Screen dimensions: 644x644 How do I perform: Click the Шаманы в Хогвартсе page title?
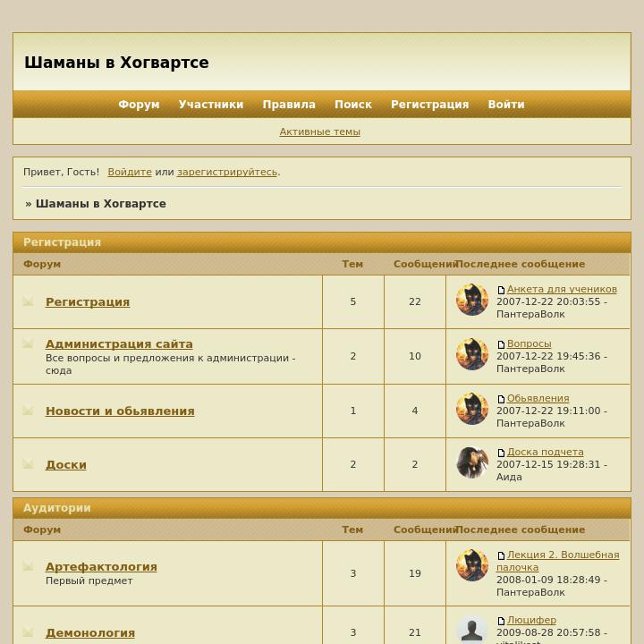pyautogui.click(x=116, y=63)
